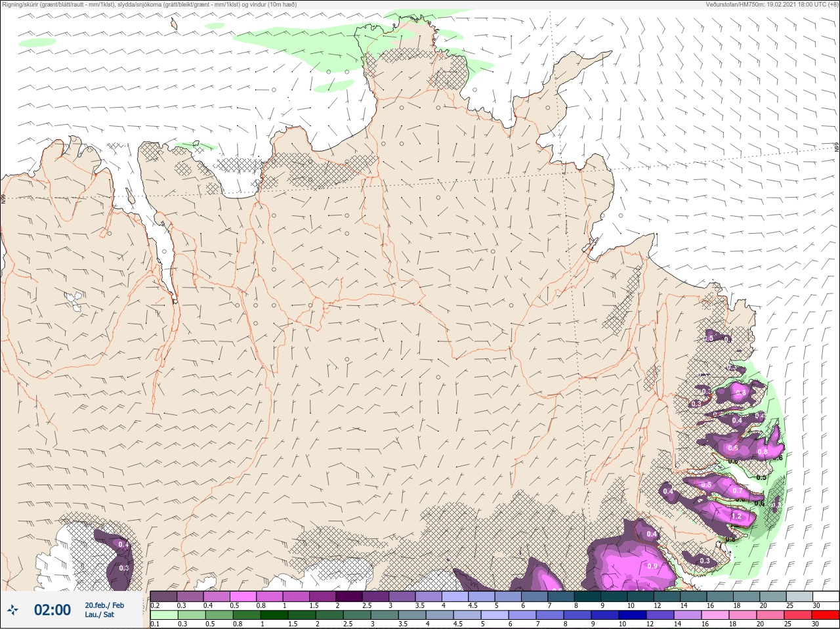The image size is (840, 629).
Task: Select lower legend swatch between 0.5 and 0.8
Action: pos(219,615)
